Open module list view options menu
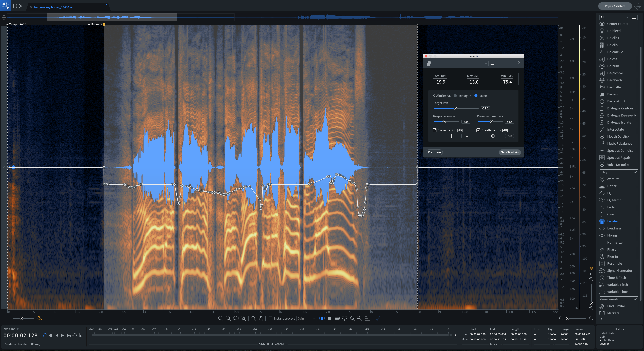This screenshot has width=644, height=351. (634, 17)
